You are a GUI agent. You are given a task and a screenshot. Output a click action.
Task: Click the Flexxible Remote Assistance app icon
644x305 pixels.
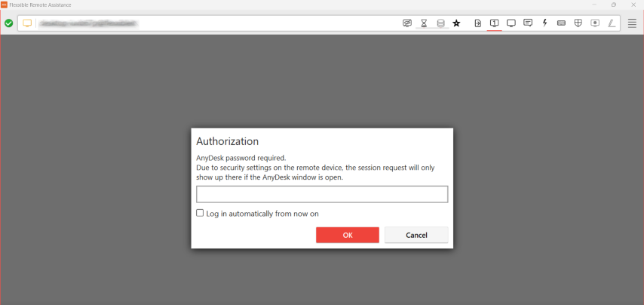4,5
